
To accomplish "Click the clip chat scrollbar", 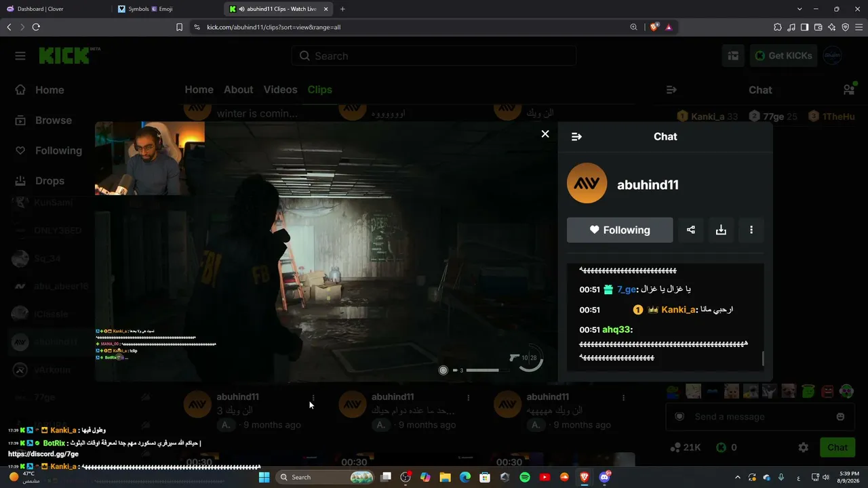I will click(x=763, y=359).
